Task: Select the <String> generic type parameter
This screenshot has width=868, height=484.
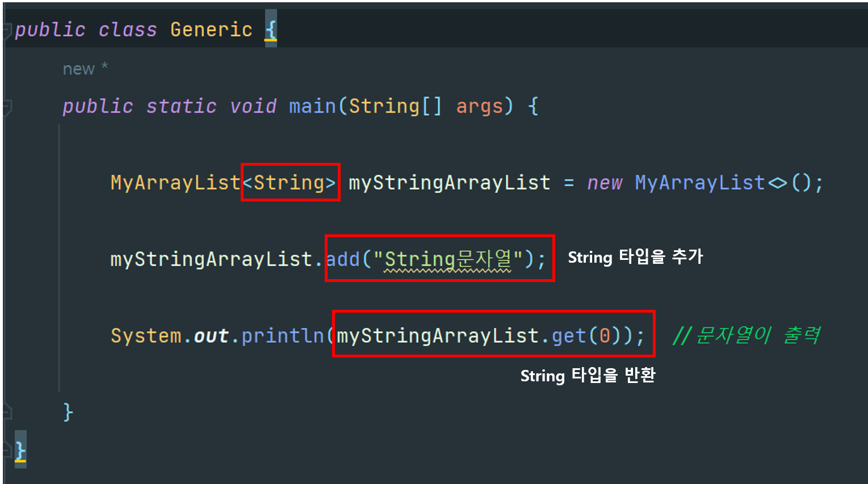Action: 290,182
